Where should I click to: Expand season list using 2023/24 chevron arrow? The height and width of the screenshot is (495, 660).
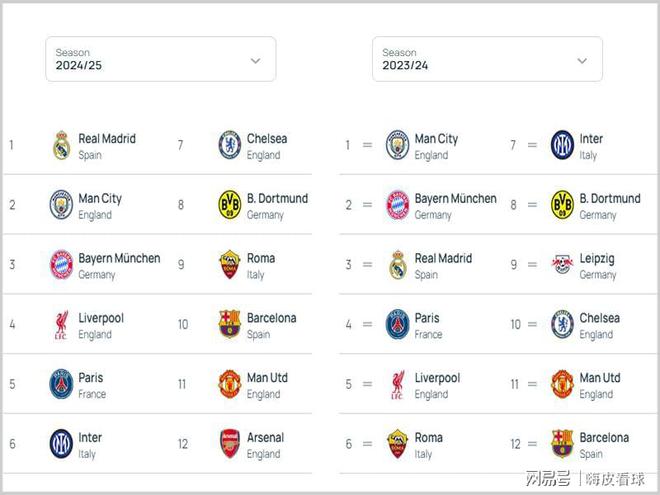(x=582, y=61)
